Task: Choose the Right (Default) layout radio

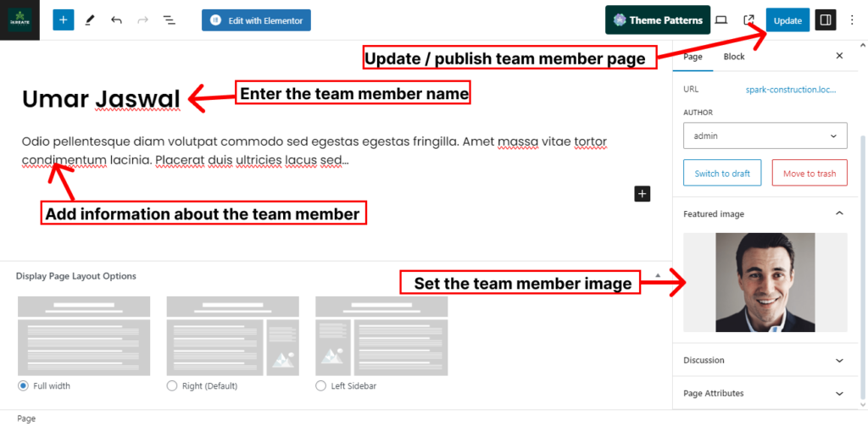Action: (172, 385)
